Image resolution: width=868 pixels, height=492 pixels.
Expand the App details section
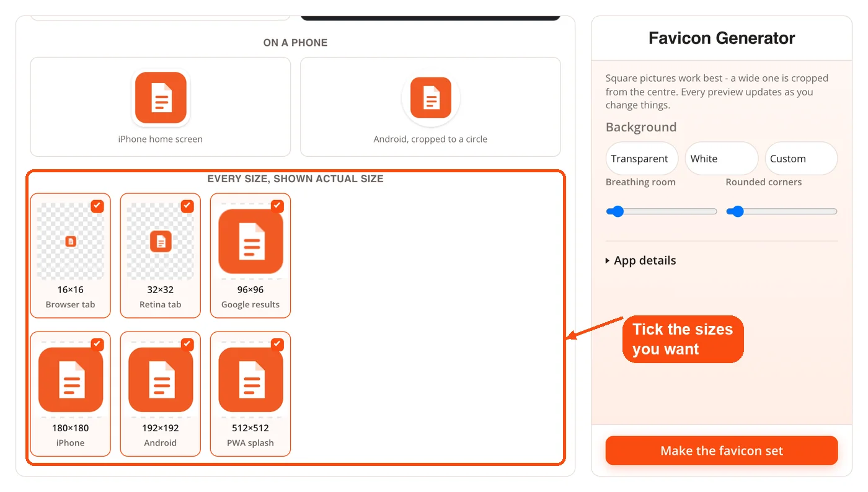(641, 261)
